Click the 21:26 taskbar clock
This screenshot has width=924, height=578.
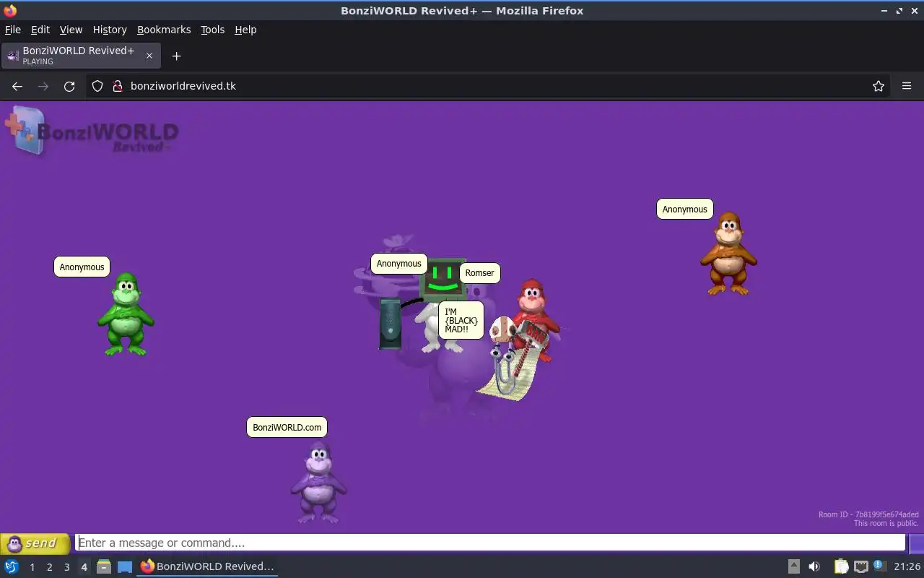click(x=907, y=566)
